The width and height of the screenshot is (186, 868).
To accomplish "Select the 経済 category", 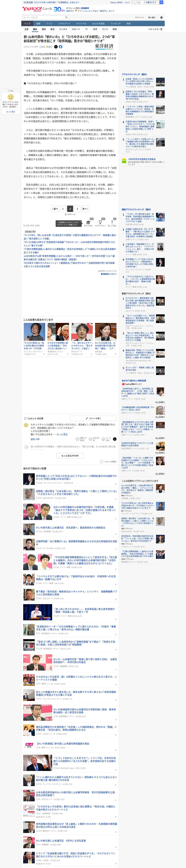I will click(x=52, y=29).
